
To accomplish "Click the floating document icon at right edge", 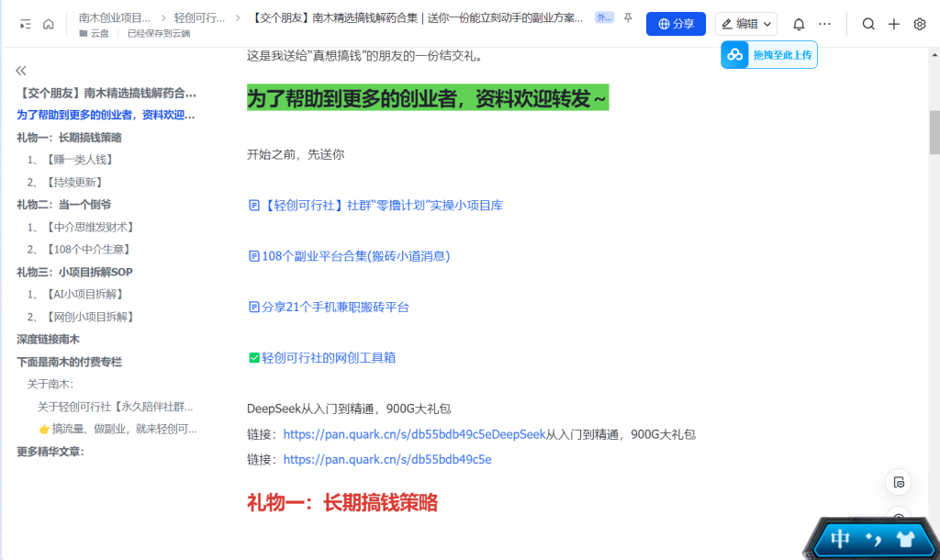I will tap(899, 482).
